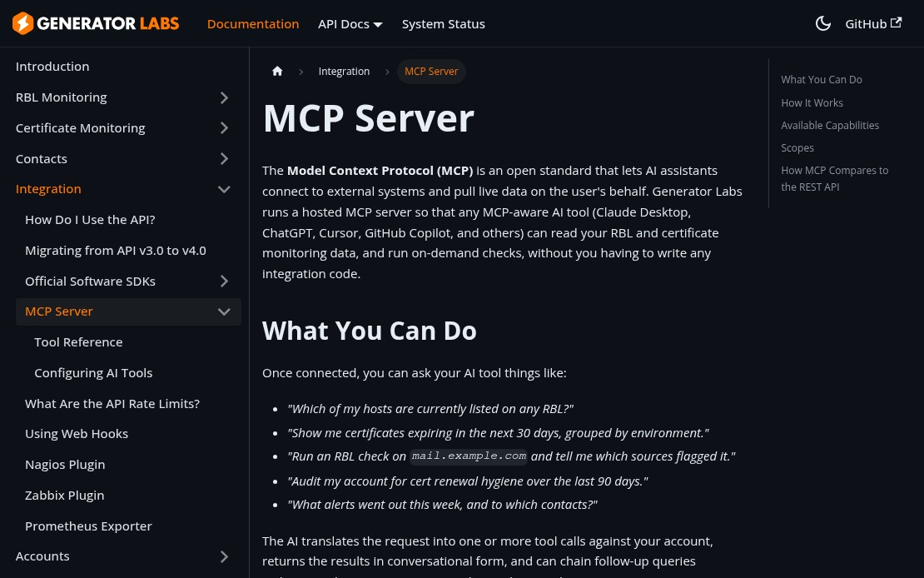This screenshot has height=578, width=924.
Task: Open Configuring AI Tools page
Action: click(x=93, y=373)
